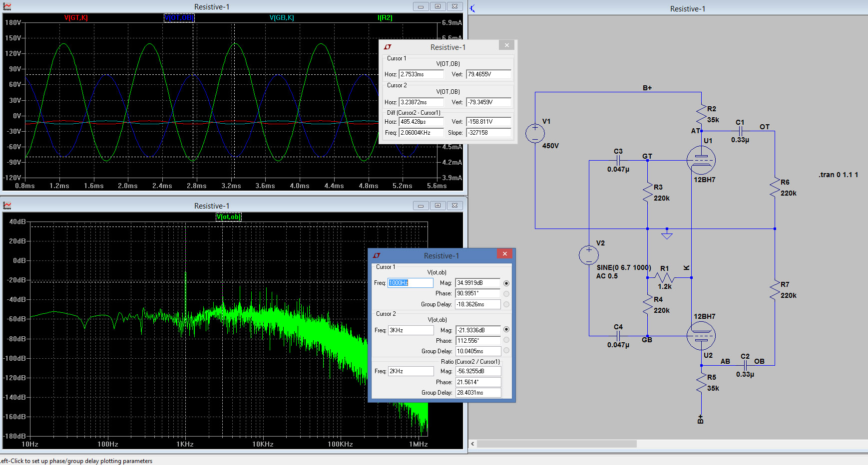Click the green I(R2) trace label
868x465 pixels.
point(385,17)
